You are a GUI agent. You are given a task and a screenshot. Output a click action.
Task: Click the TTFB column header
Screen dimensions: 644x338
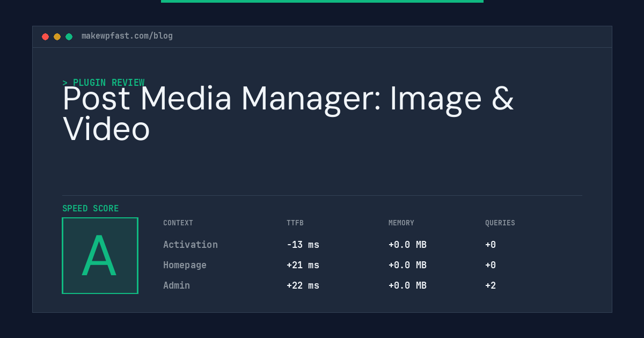click(x=295, y=223)
